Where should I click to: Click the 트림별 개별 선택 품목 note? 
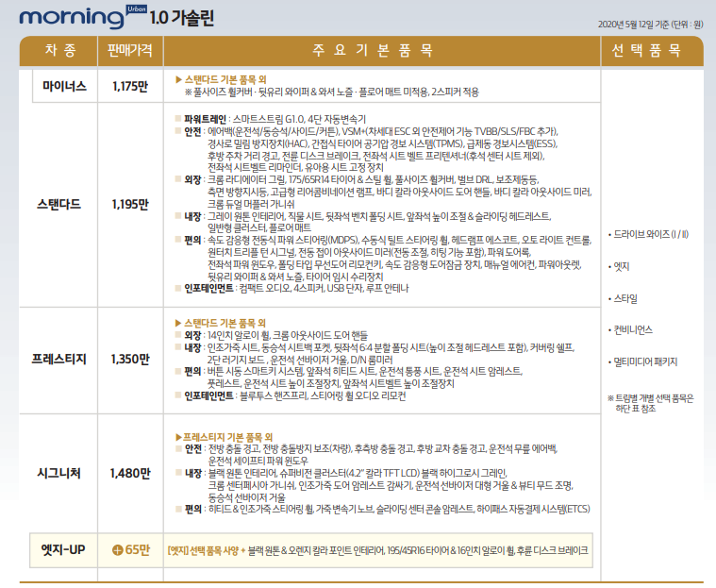tap(651, 403)
